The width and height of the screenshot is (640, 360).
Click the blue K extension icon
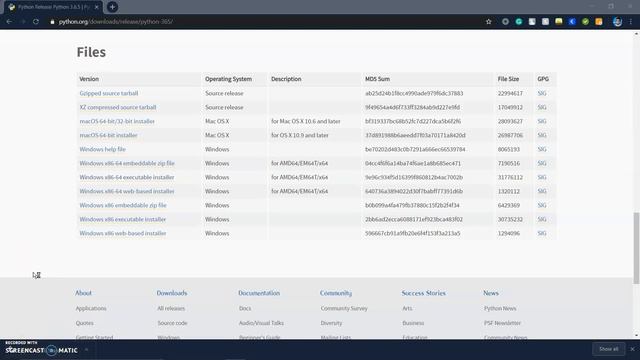click(572, 22)
